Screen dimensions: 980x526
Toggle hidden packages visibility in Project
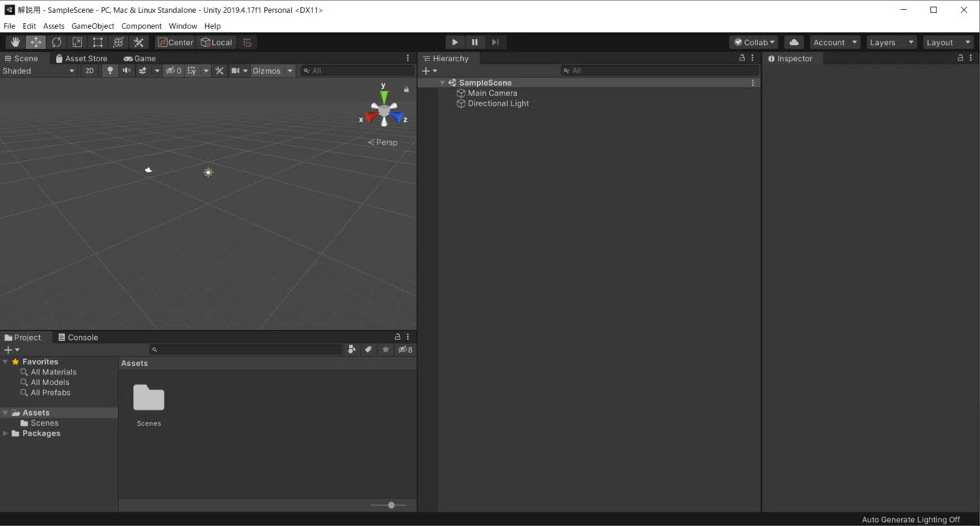coord(405,349)
